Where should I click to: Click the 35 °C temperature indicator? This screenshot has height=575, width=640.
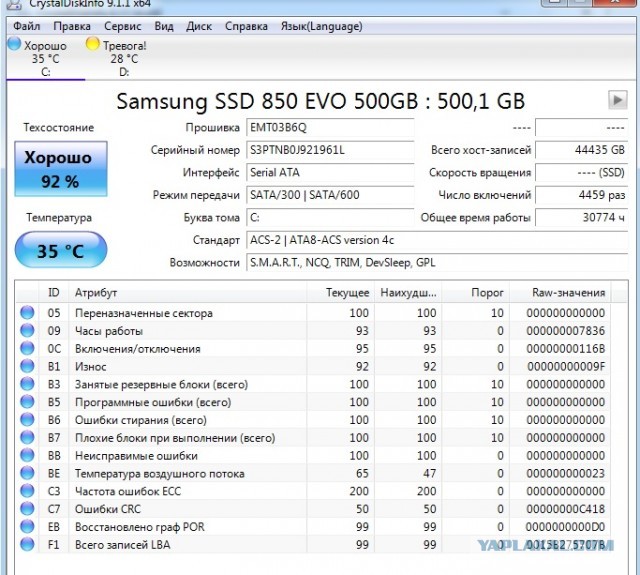tap(61, 250)
